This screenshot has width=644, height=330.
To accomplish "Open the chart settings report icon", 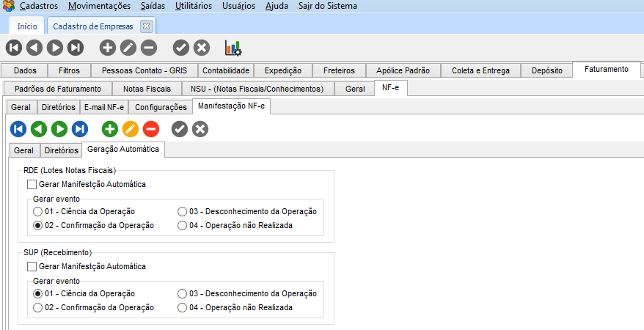I will pos(233,48).
